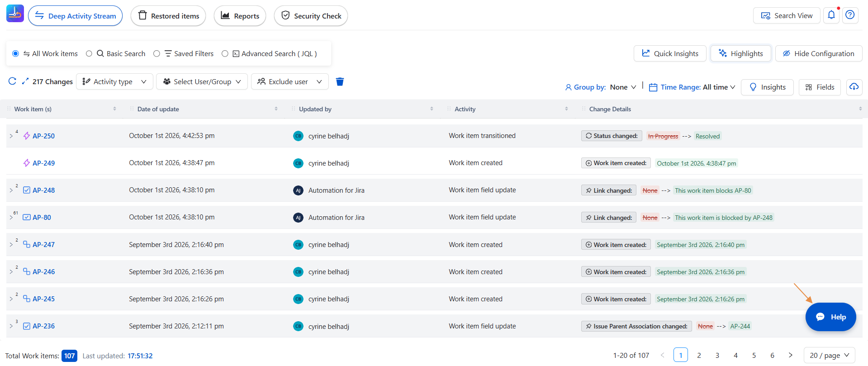The width and height of the screenshot is (868, 366).
Task: Switch to Reports tab
Action: [240, 16]
